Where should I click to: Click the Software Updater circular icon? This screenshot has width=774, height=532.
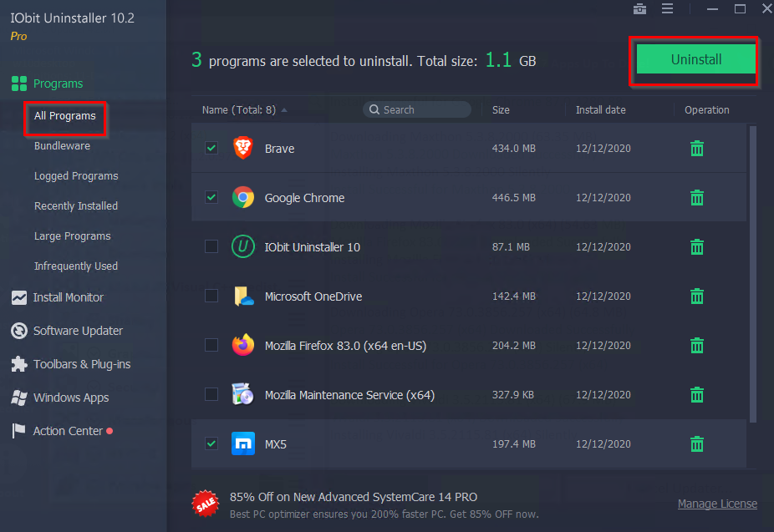18,331
